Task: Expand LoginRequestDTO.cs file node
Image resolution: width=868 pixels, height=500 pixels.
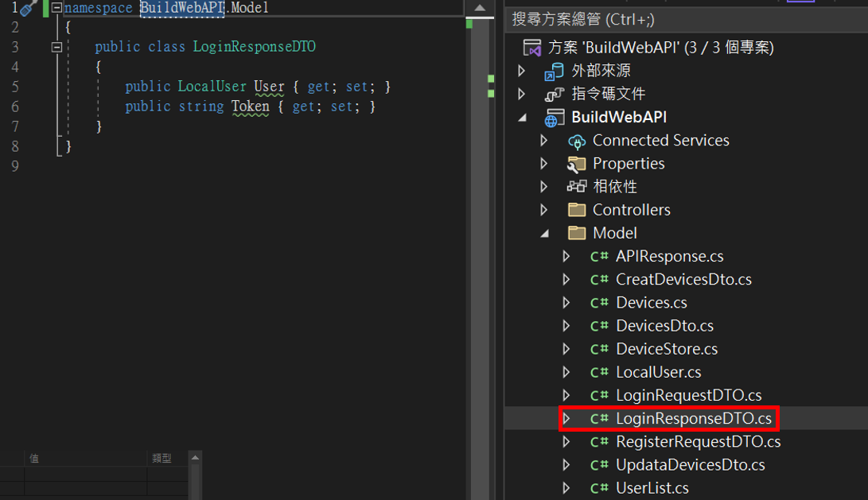Action: [566, 395]
